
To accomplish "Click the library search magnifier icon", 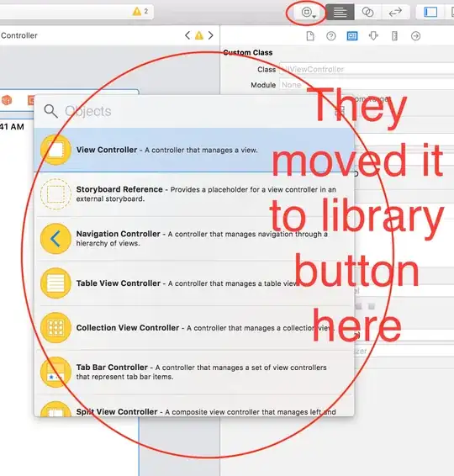I will 50,111.
